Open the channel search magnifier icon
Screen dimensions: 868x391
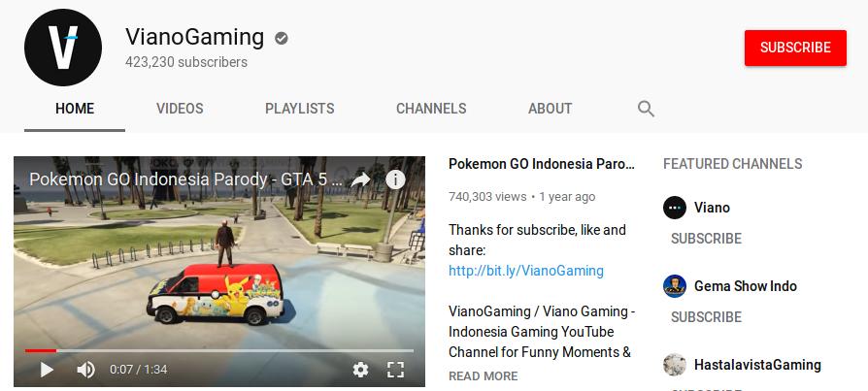[x=646, y=109]
